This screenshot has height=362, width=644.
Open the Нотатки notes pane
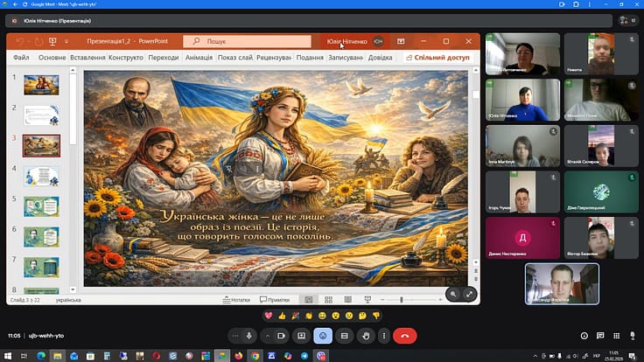click(x=239, y=299)
